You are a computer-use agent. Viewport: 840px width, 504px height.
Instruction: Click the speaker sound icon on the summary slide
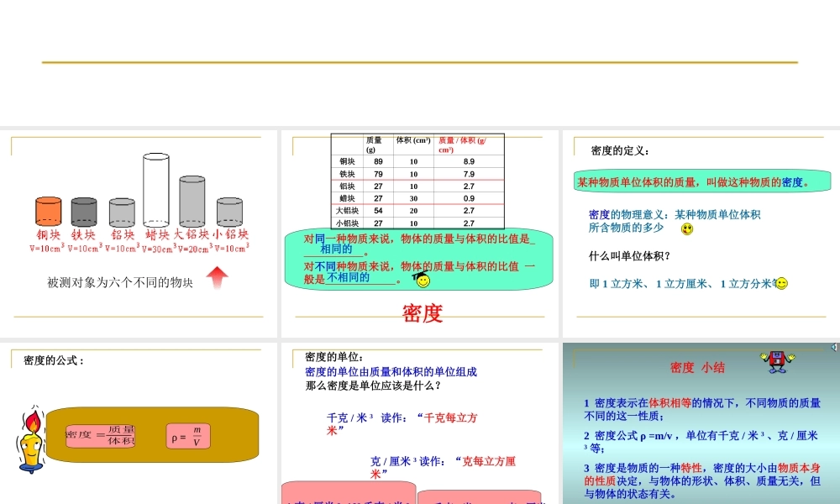click(x=833, y=347)
